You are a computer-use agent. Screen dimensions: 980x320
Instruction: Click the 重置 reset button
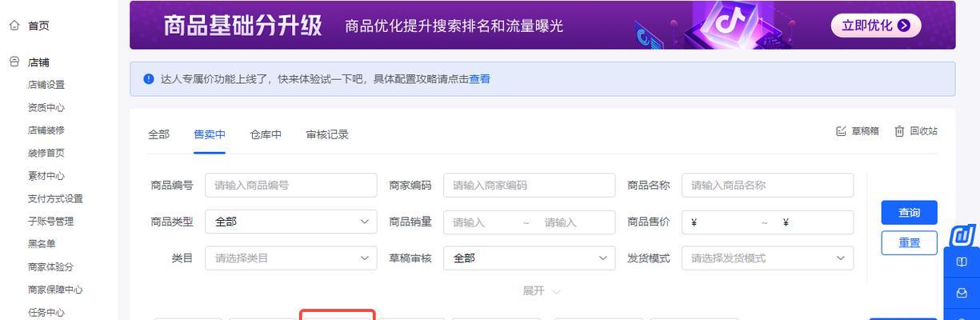(909, 242)
